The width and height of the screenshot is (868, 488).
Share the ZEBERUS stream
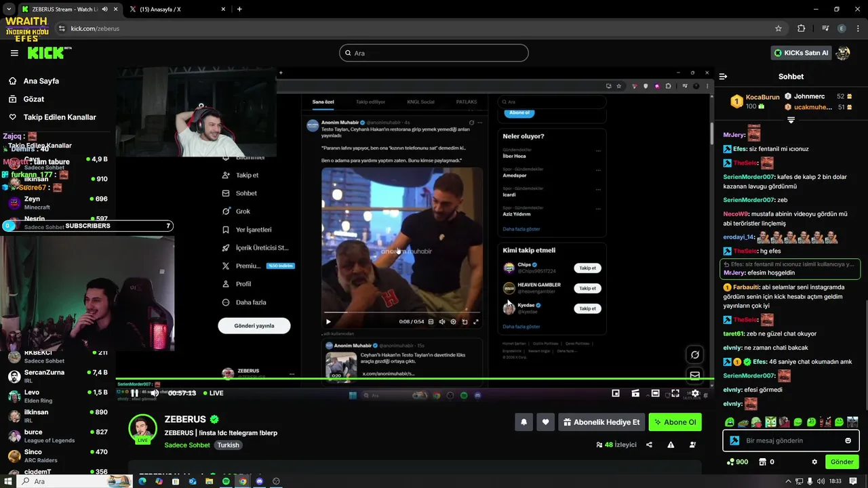coord(649,445)
